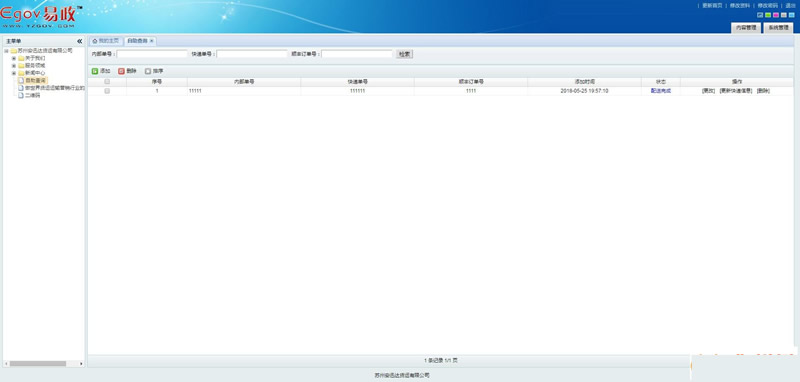
Task: Choose the pink theme color swatch
Action: pyautogui.click(x=776, y=15)
